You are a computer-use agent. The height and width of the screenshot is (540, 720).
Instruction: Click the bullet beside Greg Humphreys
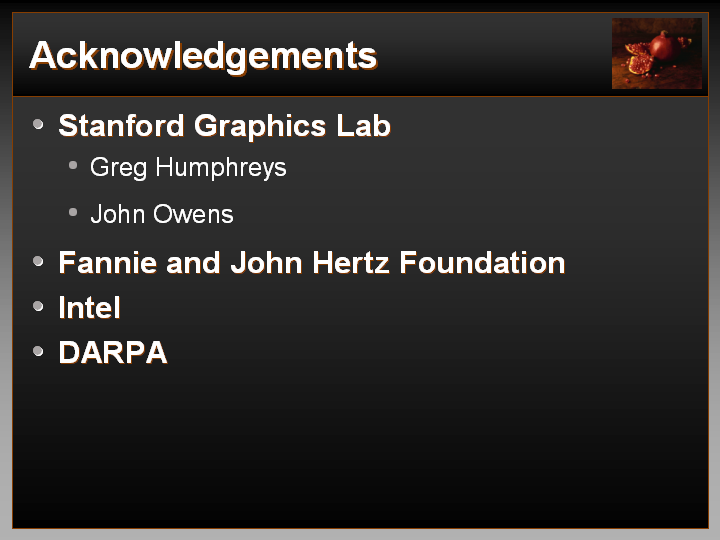coord(73,165)
